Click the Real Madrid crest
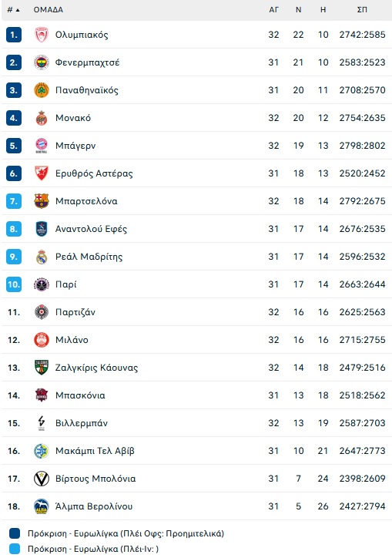This screenshot has width=392, height=558. click(x=42, y=257)
